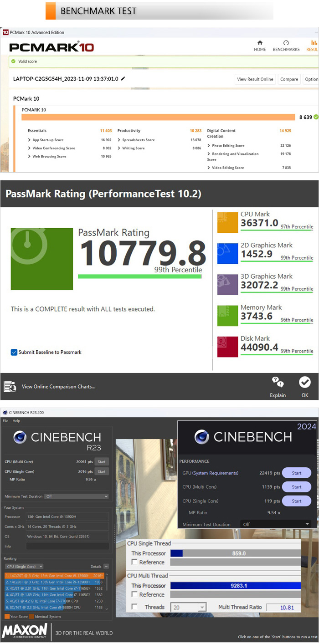Enable Reference under CPU Single Thread

134,562
